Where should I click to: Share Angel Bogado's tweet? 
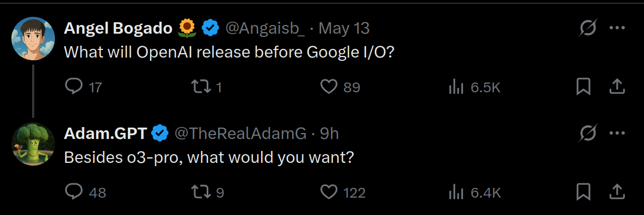pos(616,86)
